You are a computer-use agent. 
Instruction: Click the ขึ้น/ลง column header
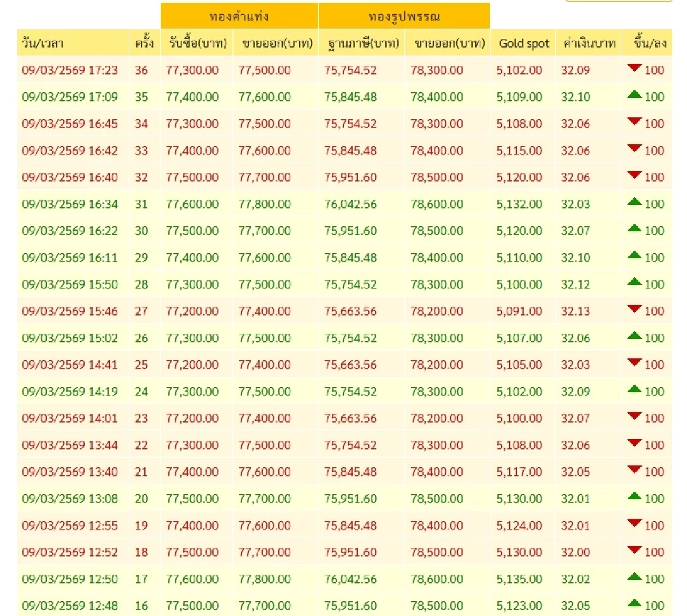point(649,44)
